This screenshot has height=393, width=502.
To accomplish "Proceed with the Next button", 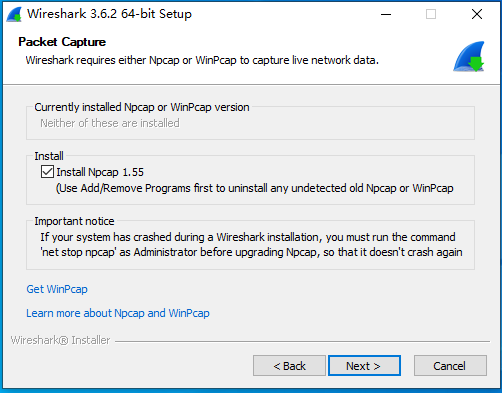I will click(364, 366).
